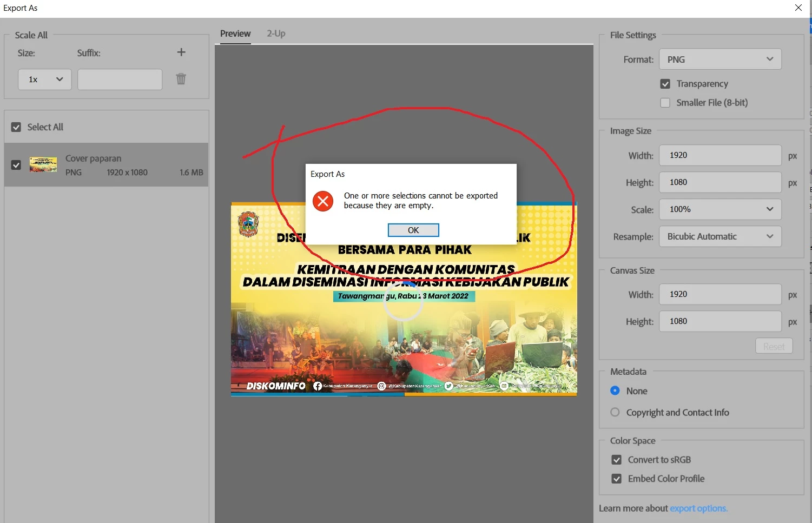The width and height of the screenshot is (812, 523).
Task: Delete the scale entry using trash icon
Action: click(x=181, y=79)
